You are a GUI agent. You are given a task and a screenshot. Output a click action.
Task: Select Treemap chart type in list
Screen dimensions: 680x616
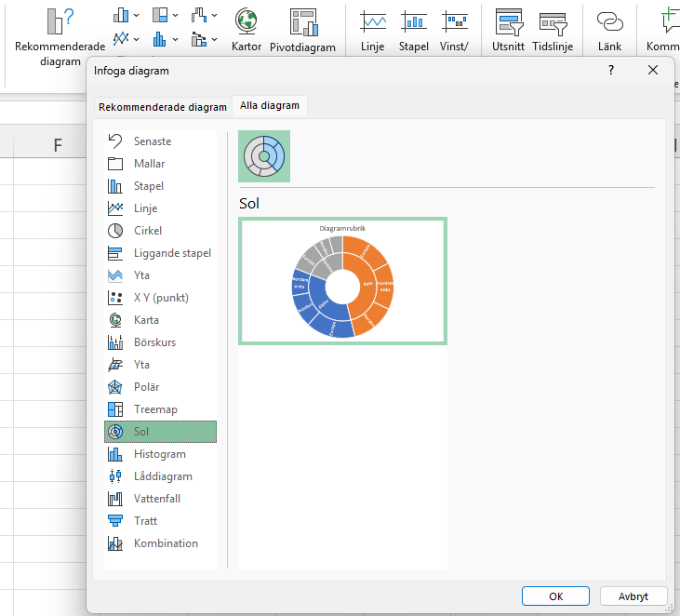click(154, 409)
